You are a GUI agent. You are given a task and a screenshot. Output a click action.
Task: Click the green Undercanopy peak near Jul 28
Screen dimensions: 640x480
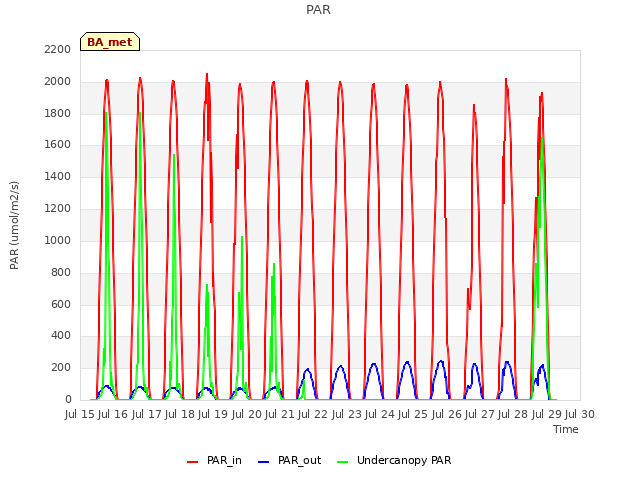(x=542, y=138)
